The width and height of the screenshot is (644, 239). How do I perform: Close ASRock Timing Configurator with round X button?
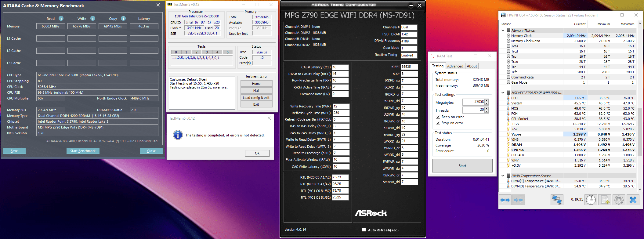(419, 5)
